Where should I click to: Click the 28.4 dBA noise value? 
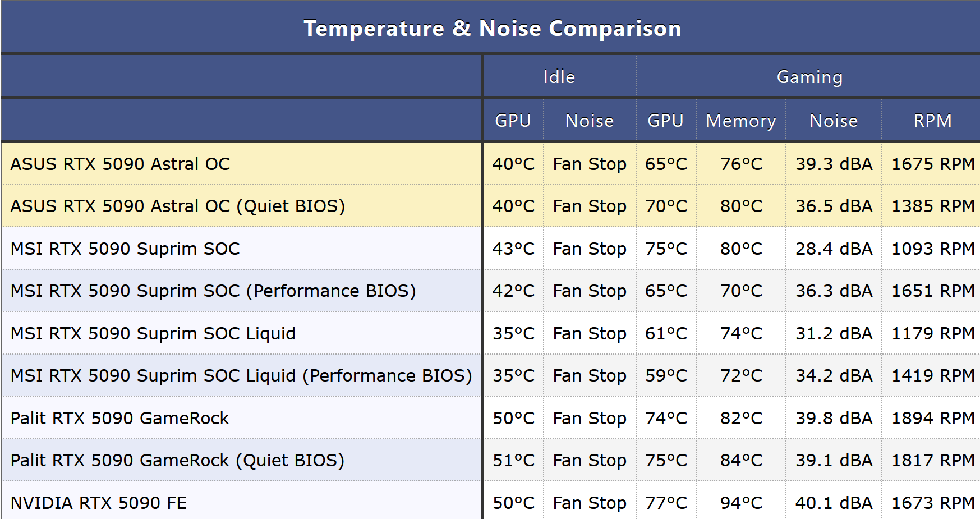pos(834,249)
